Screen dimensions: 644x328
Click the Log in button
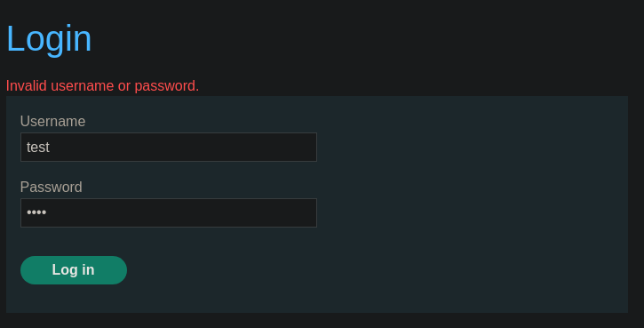[74, 270]
